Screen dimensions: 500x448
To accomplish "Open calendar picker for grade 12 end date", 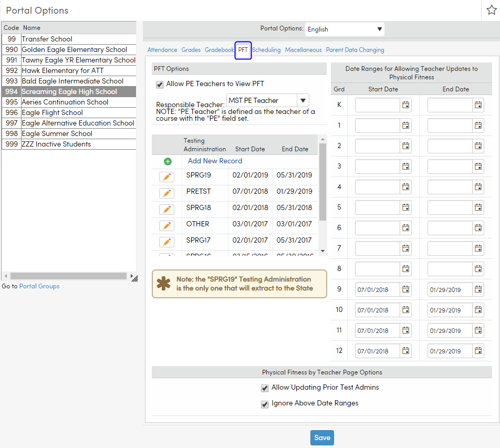I will click(478, 350).
